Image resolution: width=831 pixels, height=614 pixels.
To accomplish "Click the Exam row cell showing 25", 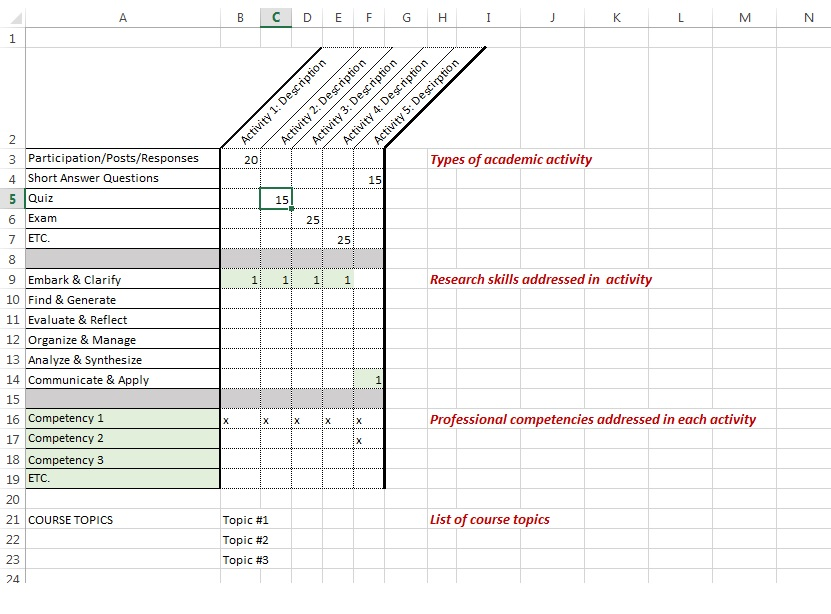I will 307,219.
